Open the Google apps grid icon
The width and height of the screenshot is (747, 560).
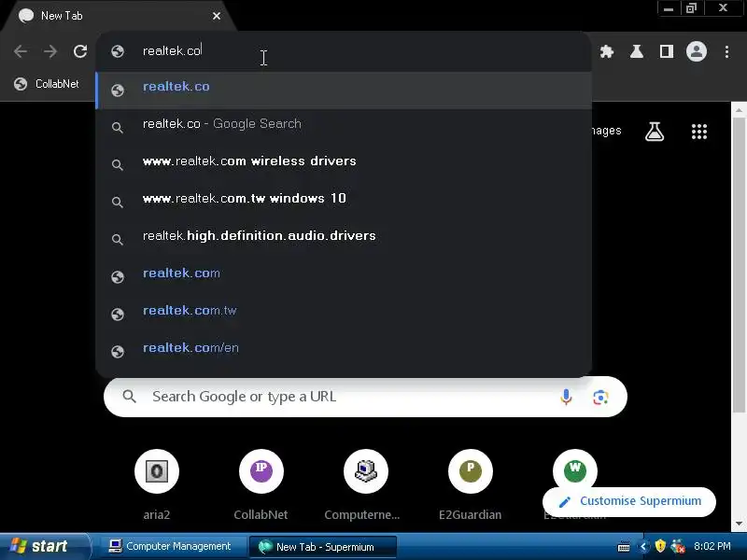(x=698, y=132)
